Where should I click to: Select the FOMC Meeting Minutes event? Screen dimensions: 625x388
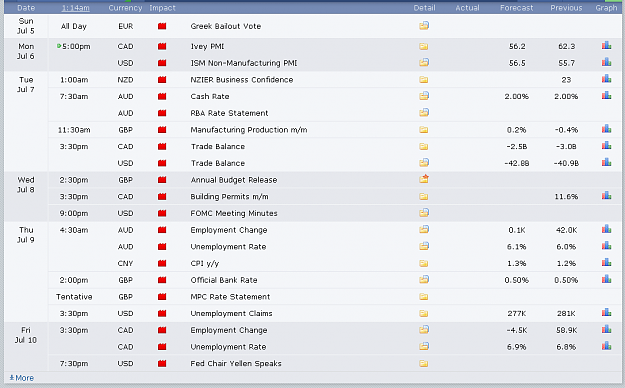pyautogui.click(x=234, y=213)
